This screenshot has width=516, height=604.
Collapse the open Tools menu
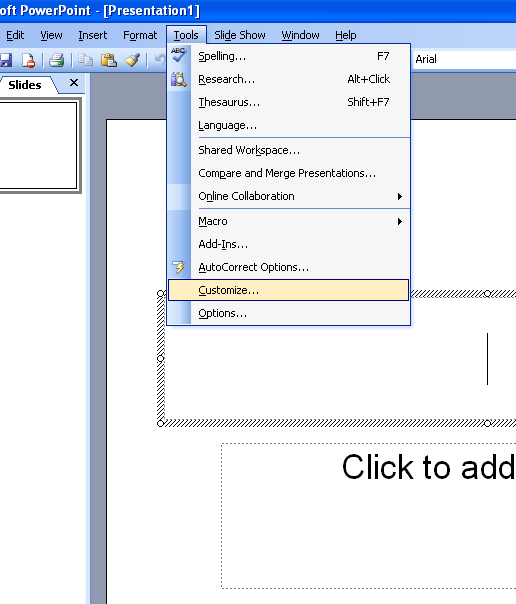click(186, 35)
